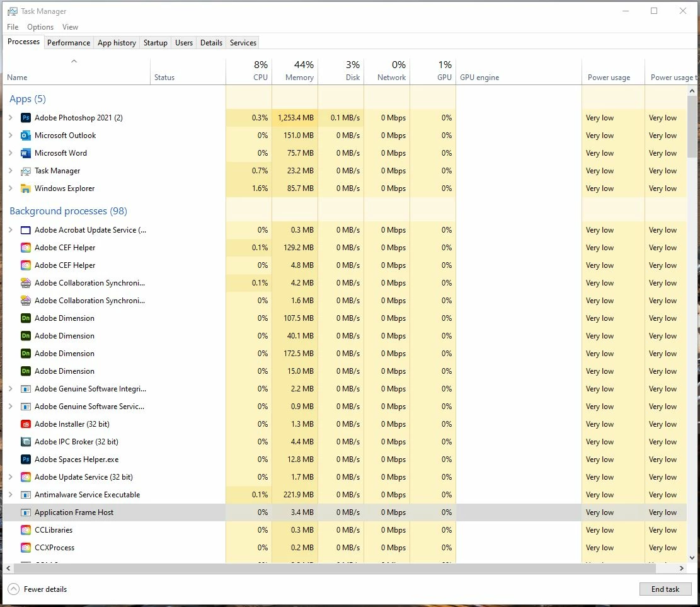This screenshot has width=700, height=607.
Task: Select the 221.9 MB memory cell
Action: click(x=295, y=495)
